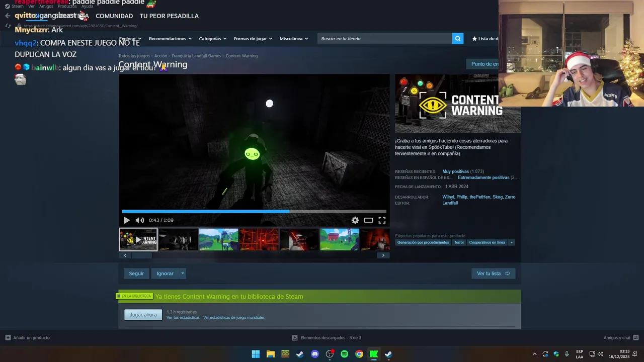Click the back navigation arrow
The height and width of the screenshot is (362, 644).
[x=8, y=16]
